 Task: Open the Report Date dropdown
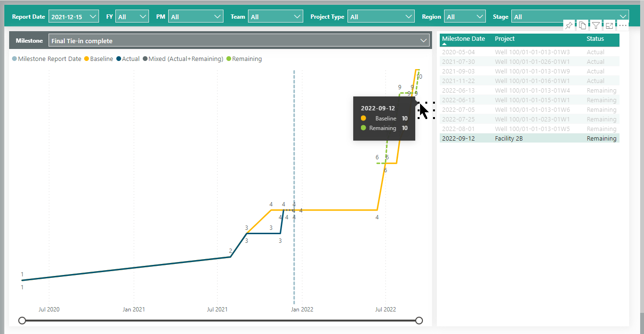74,17
